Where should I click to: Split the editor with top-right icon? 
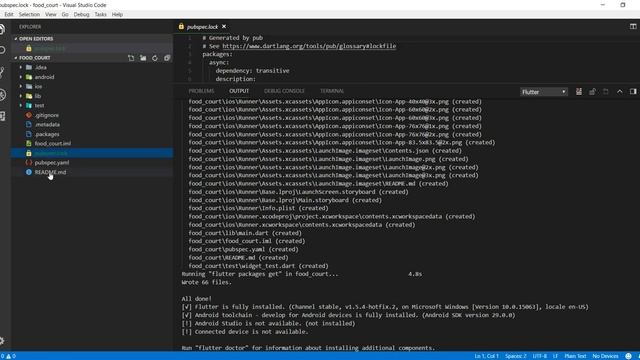pos(633,27)
